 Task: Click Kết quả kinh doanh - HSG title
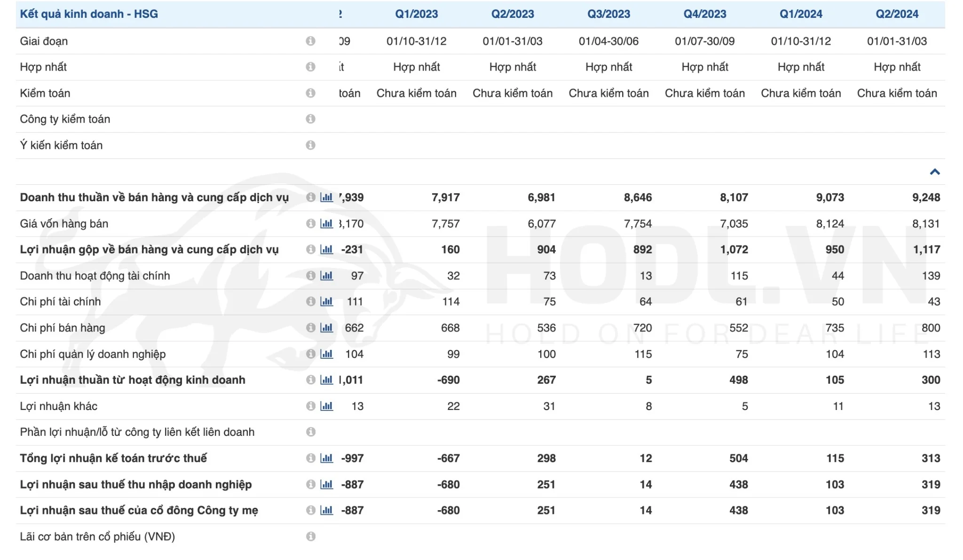click(x=89, y=14)
